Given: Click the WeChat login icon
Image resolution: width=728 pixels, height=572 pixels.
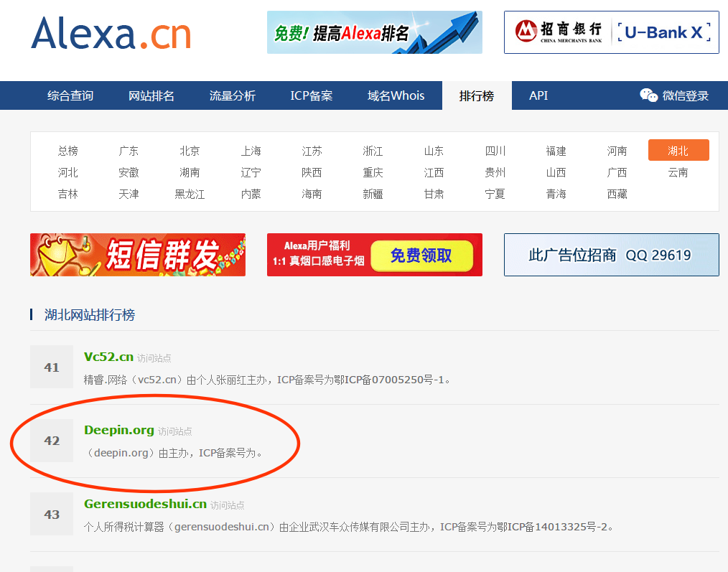Looking at the screenshot, I should [648, 95].
